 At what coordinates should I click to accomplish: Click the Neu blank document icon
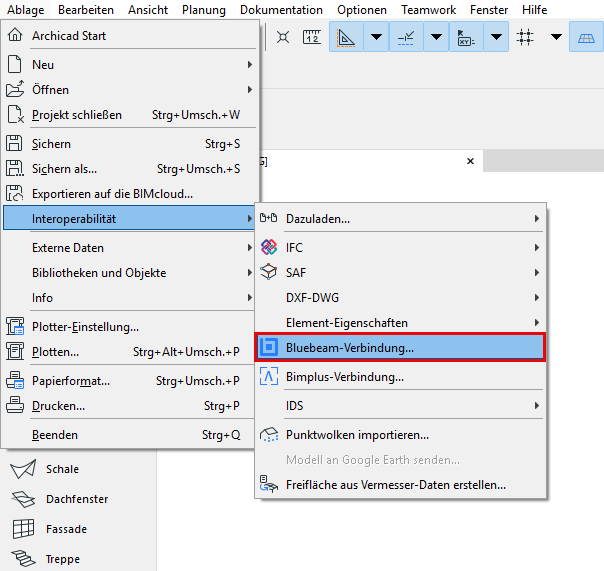click(x=15, y=64)
